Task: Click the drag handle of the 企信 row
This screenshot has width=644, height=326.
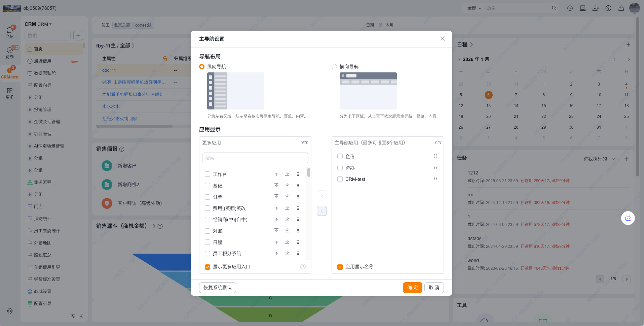Action: pyautogui.click(x=435, y=156)
